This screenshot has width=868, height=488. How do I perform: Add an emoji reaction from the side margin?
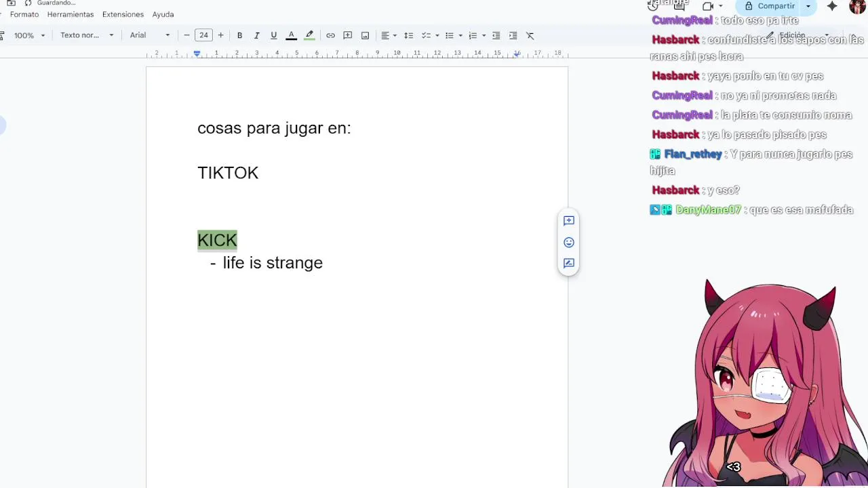(x=569, y=242)
